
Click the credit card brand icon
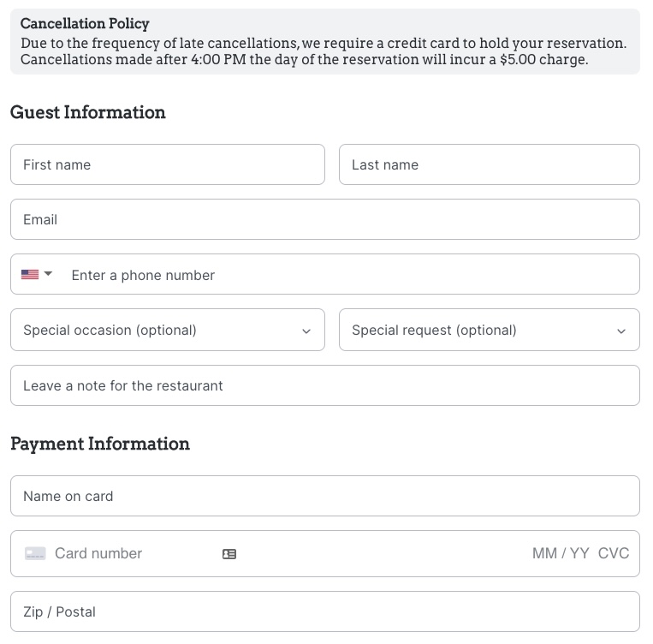click(x=35, y=553)
